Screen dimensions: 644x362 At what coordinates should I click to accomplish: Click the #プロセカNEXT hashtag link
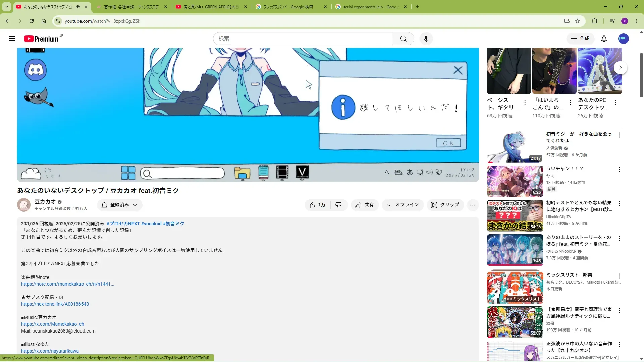(123, 224)
